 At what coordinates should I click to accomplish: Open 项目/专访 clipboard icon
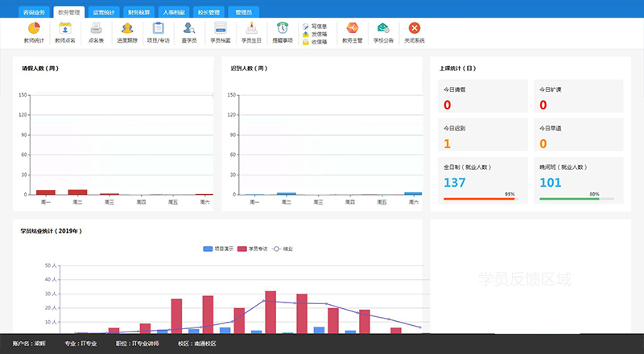pyautogui.click(x=158, y=29)
